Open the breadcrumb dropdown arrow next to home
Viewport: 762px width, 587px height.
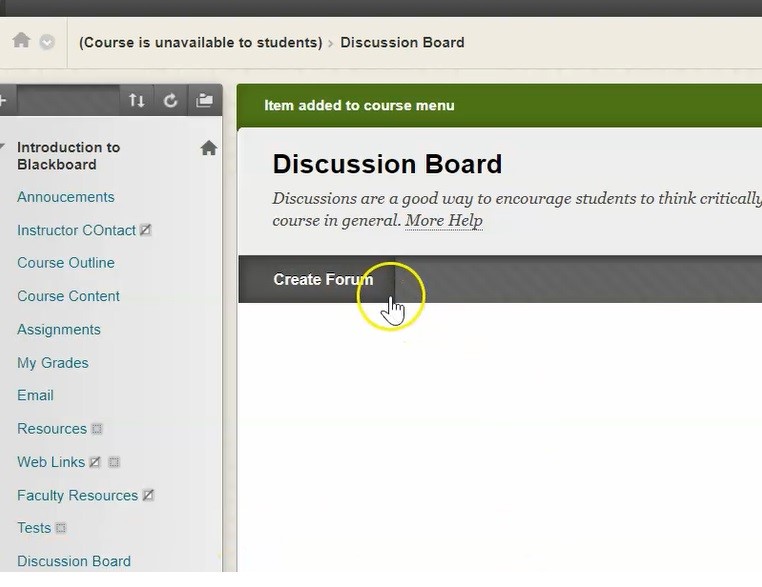(47, 42)
